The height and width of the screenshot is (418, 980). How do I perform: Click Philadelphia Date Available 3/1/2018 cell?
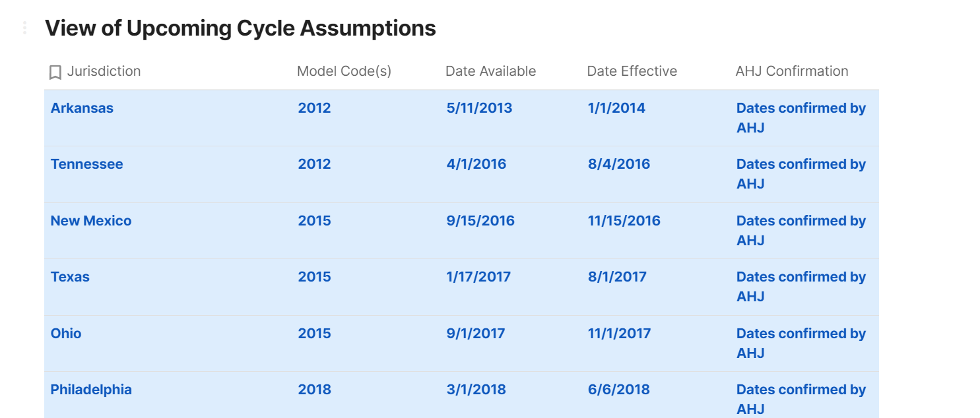pos(476,390)
